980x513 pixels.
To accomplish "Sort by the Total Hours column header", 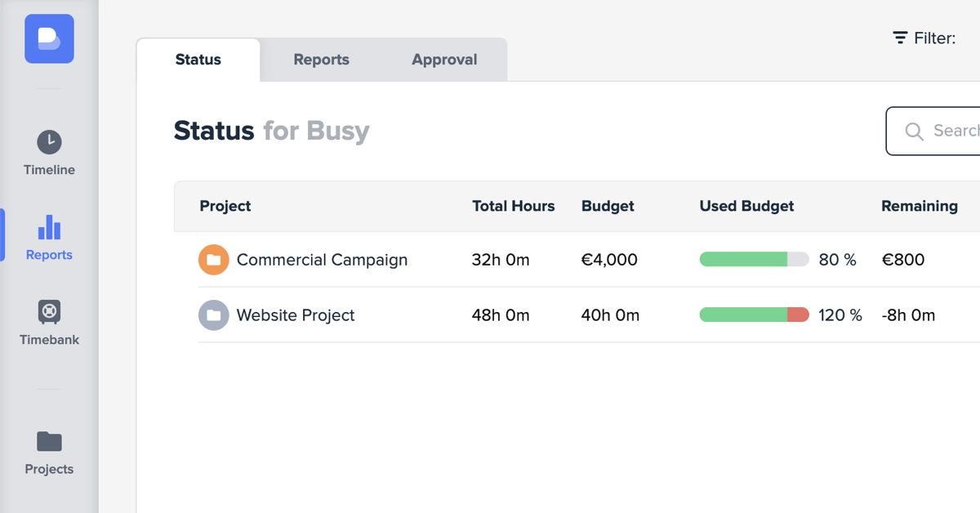I will coord(513,206).
